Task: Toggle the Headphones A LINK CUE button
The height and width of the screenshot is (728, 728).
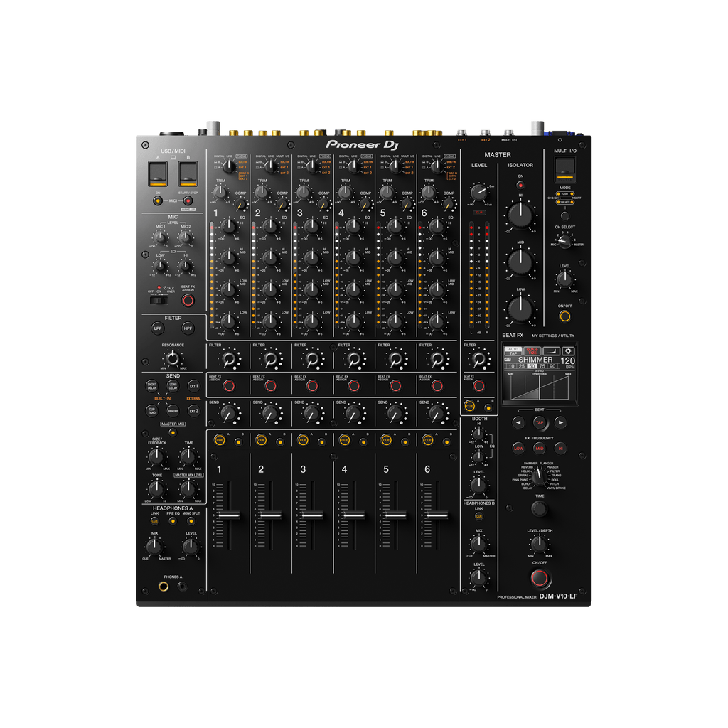Action: (154, 521)
